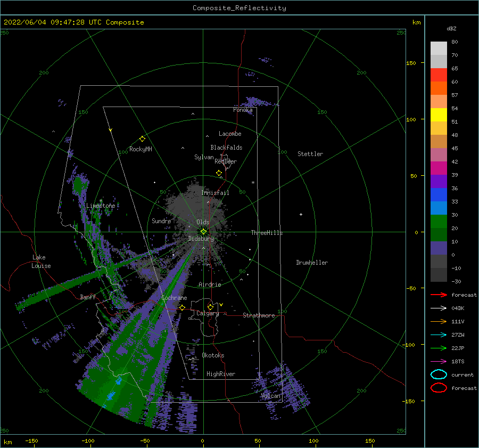Click the cyan current ellipse legend icon

[x=439, y=374]
